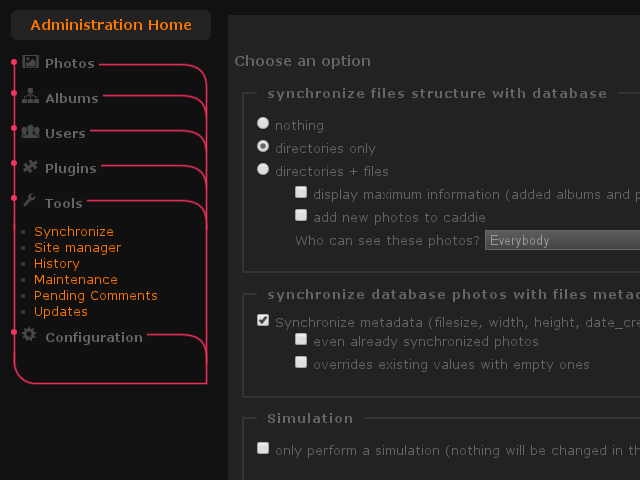Click the Administration Home button
Image resolution: width=640 pixels, height=480 pixels.
[111, 25]
